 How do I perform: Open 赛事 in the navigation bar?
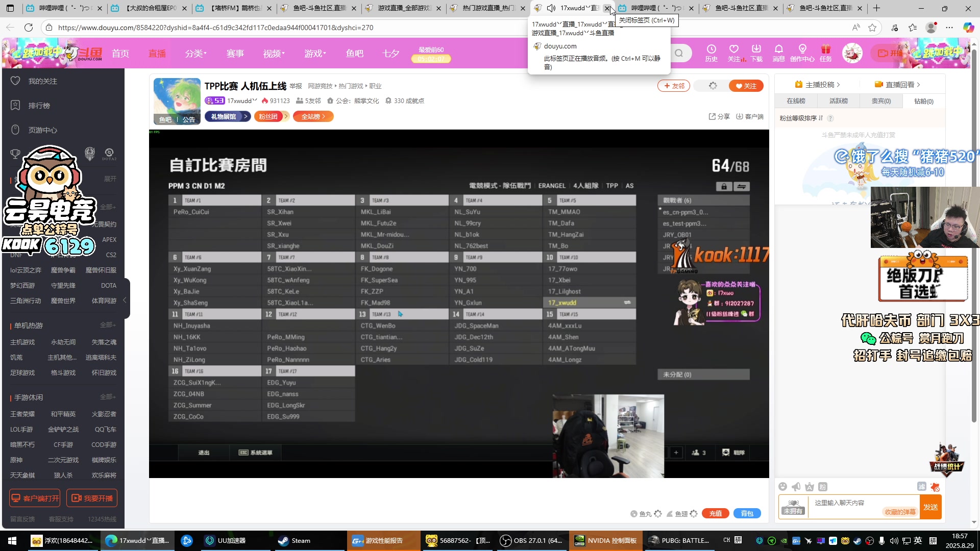pos(235,54)
